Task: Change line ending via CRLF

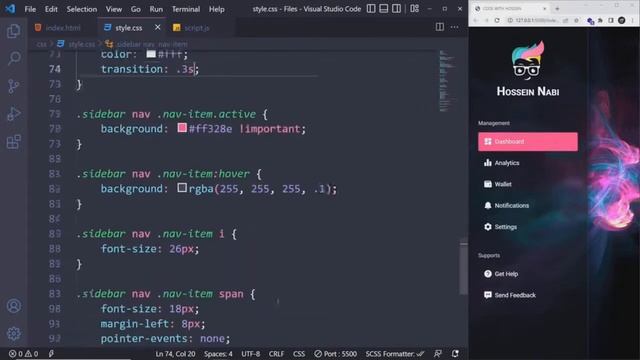Action: pos(276,354)
